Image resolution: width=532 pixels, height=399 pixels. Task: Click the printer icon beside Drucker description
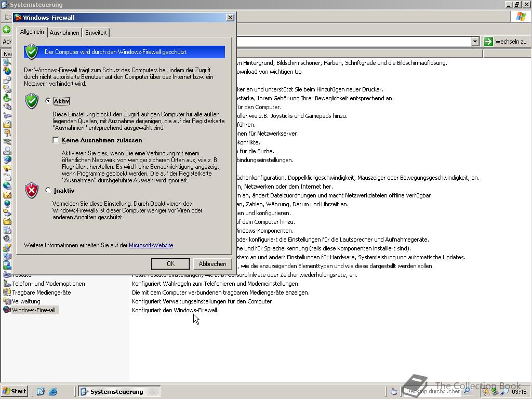[7, 89]
